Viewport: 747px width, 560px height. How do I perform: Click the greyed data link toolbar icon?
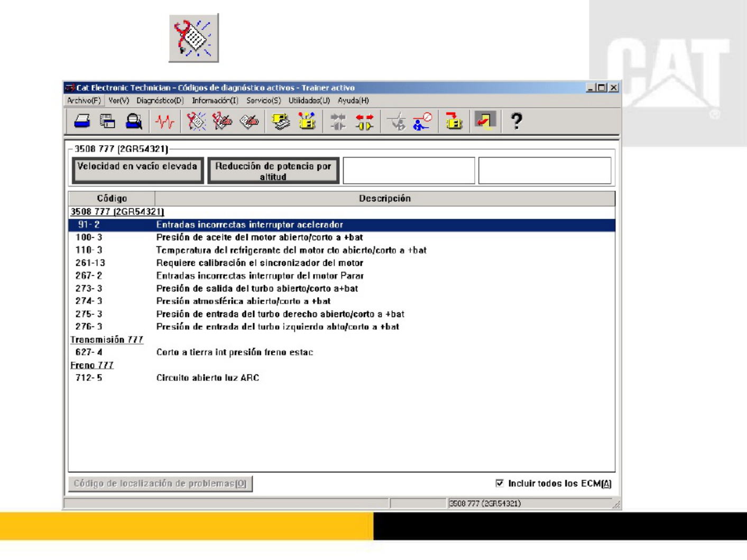(x=396, y=122)
